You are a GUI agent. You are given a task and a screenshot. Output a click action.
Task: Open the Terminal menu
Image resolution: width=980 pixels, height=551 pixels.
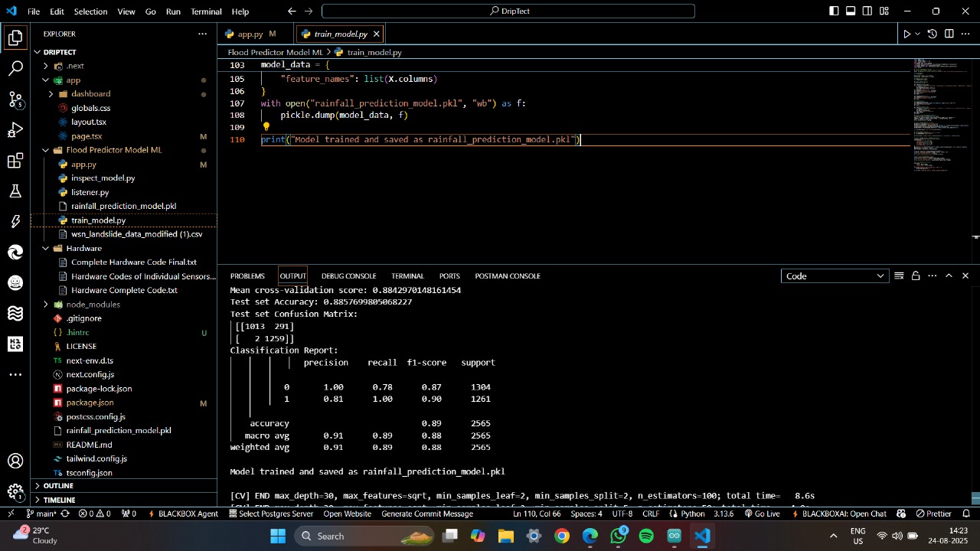pyautogui.click(x=206, y=11)
